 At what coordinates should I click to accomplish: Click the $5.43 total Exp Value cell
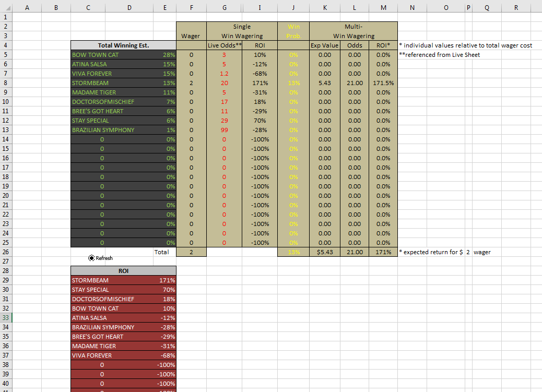tap(324, 252)
